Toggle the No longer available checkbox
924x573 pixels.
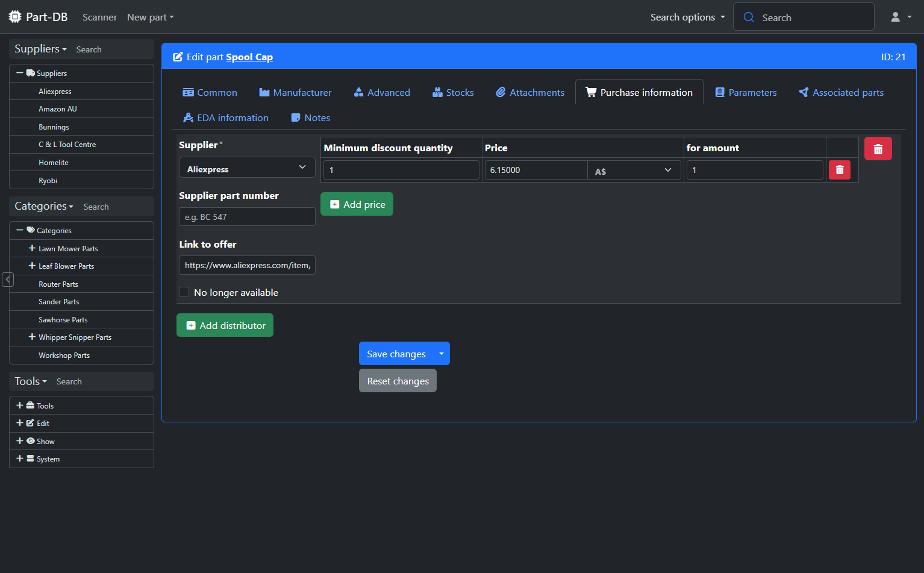(184, 292)
